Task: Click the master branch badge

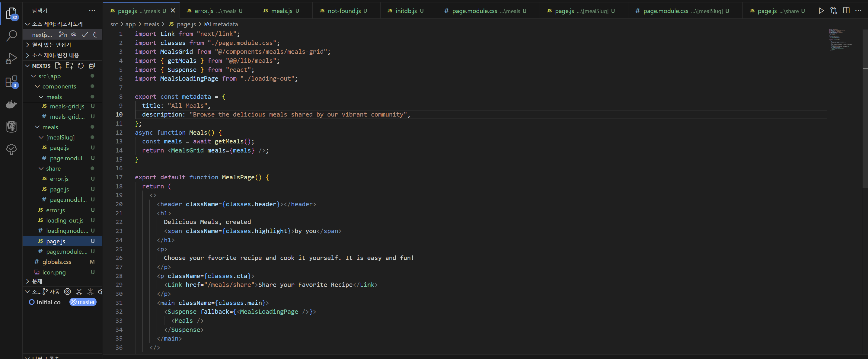Action: point(83,302)
